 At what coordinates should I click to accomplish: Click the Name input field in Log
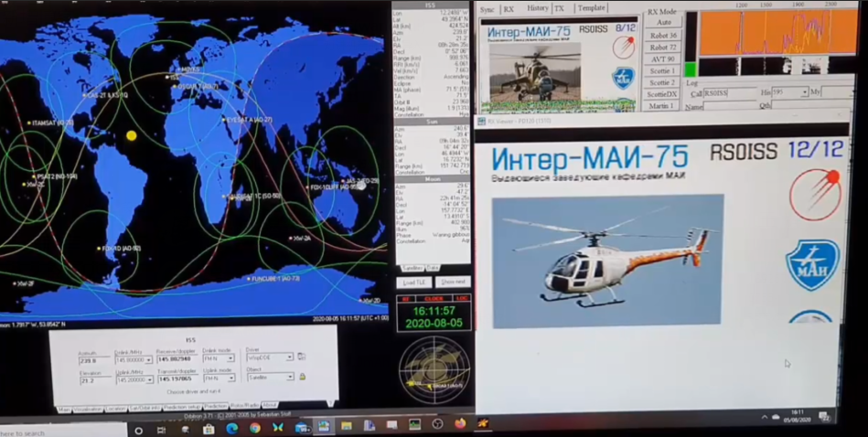(x=729, y=105)
